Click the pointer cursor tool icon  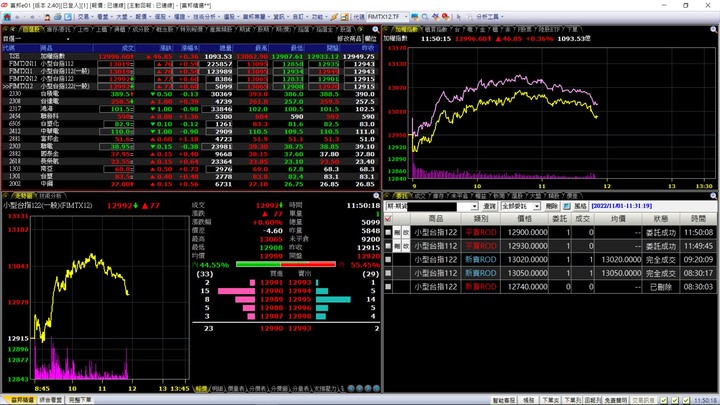click(458, 17)
